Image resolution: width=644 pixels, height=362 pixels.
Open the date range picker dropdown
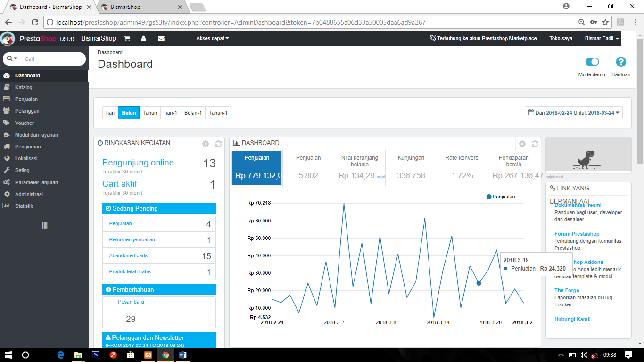(574, 113)
